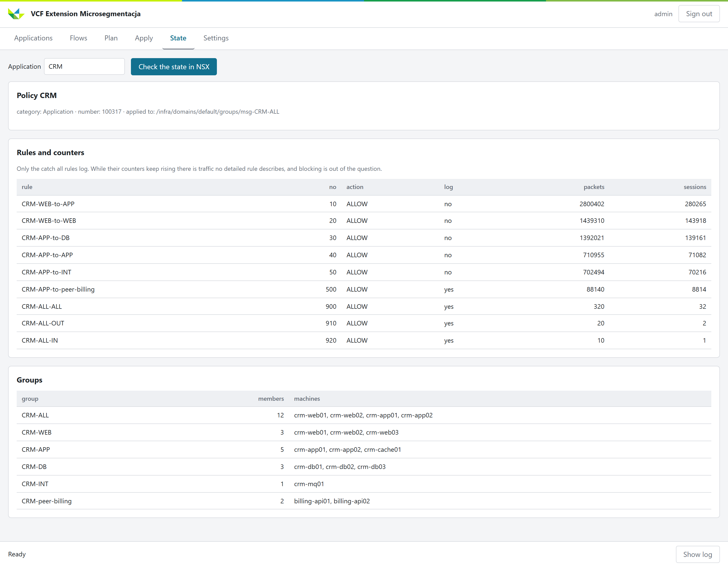The image size is (728, 567).
Task: Click the crm-mq01 machine entry
Action: click(309, 484)
